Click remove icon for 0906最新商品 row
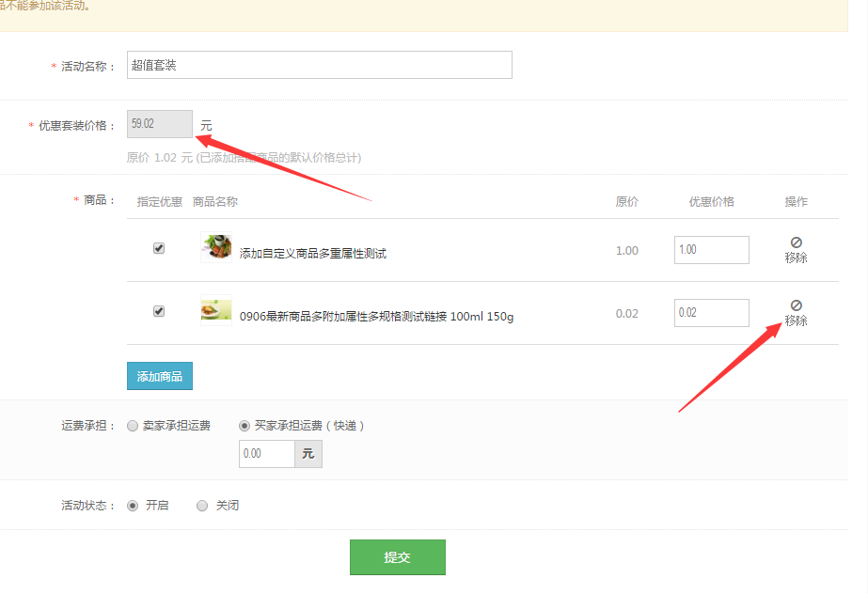This screenshot has height=594, width=868. [x=796, y=305]
